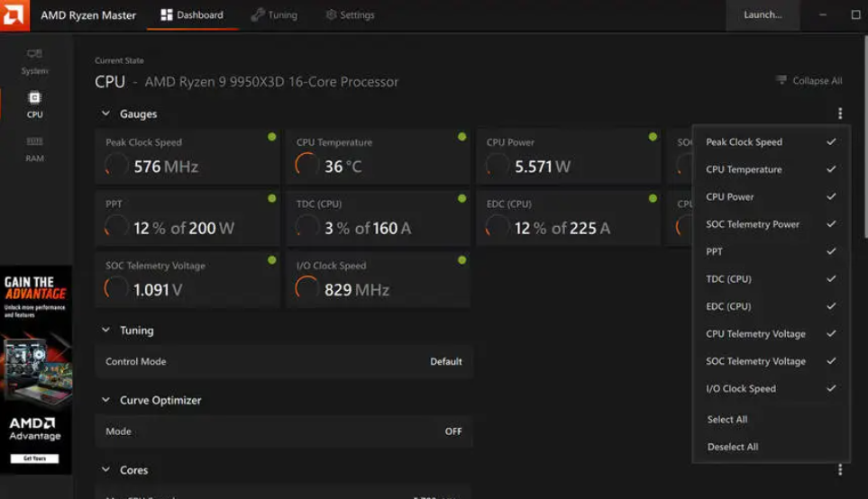868x499 pixels.
Task: Toggle SOC Telemetry Power checkmark
Action: [830, 224]
